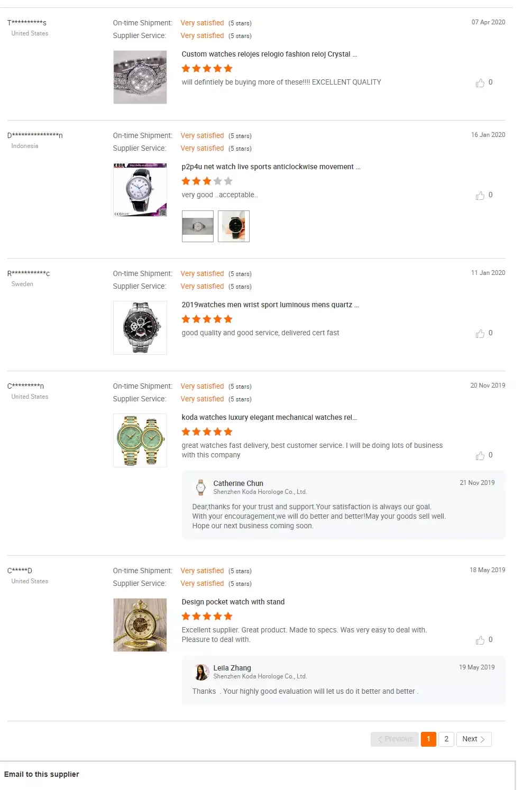Open 'Custom watches relojes relogio fashion' product link
This screenshot has width=532, height=790.
click(269, 54)
